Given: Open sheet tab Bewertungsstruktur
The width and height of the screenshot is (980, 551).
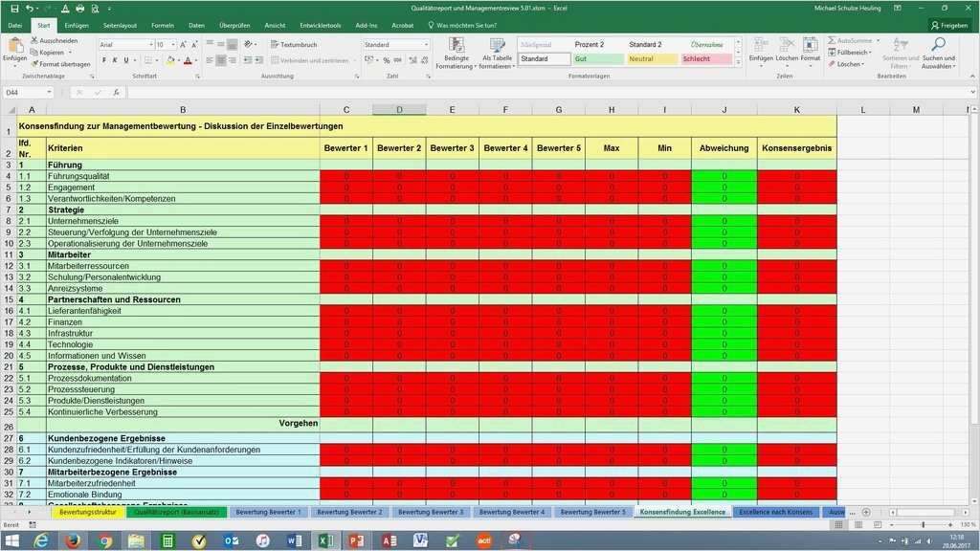Looking at the screenshot, I should coord(87,512).
